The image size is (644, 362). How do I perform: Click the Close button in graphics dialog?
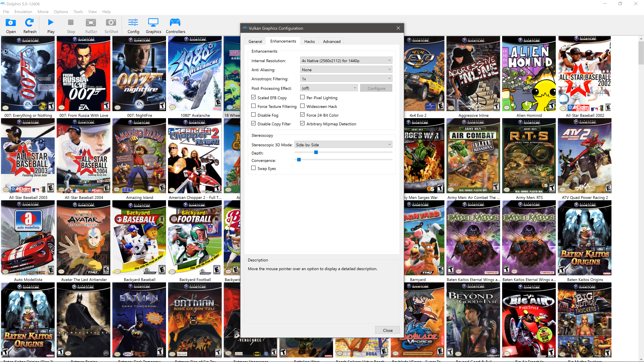[388, 330]
